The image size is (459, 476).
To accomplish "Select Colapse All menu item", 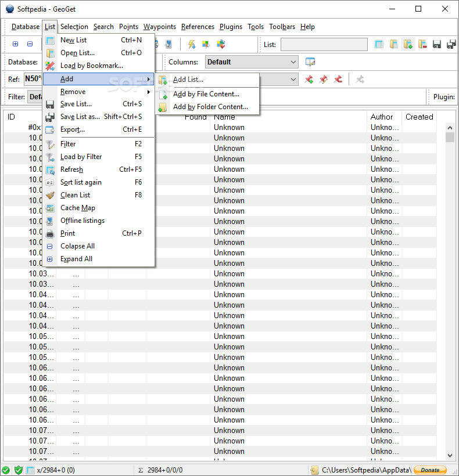I will [x=99, y=246].
